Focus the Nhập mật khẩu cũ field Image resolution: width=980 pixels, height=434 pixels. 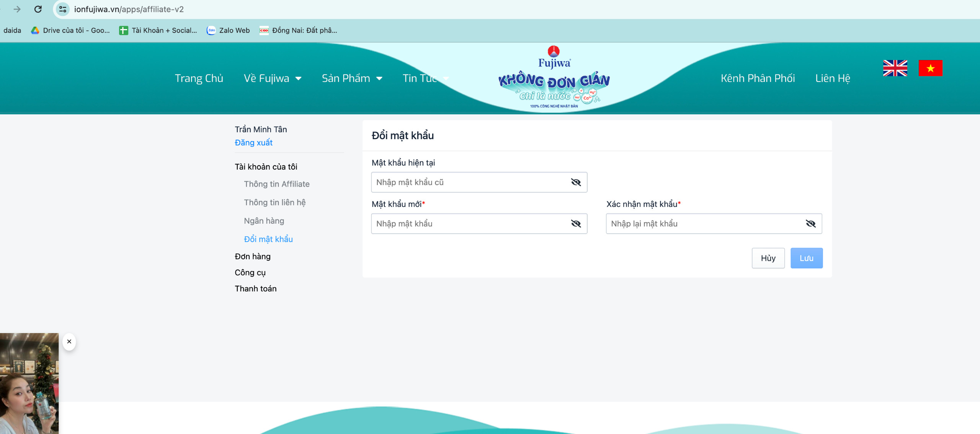pos(469,182)
